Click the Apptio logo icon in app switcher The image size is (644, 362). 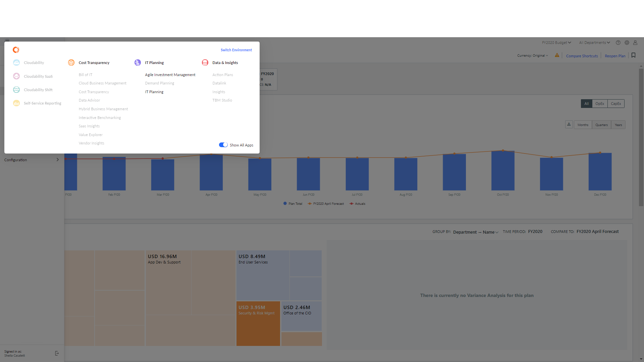click(16, 50)
